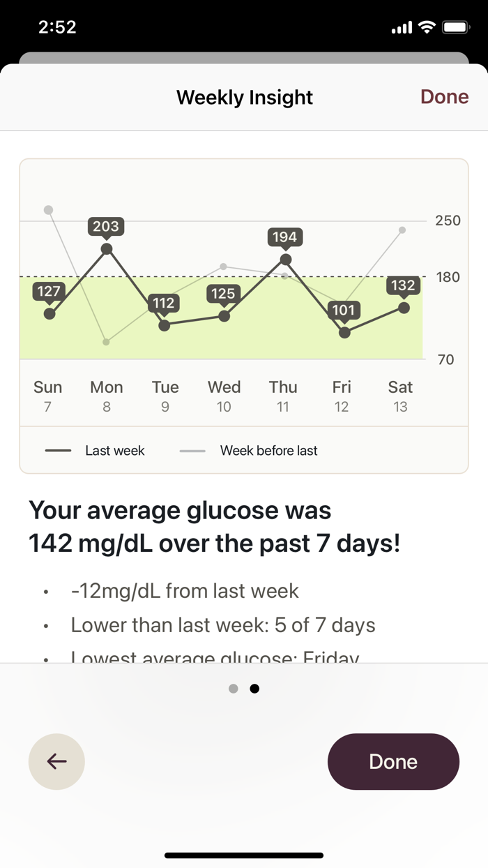
Task: Tap the Wi-Fi icon in status bar
Action: pyautogui.click(x=426, y=27)
